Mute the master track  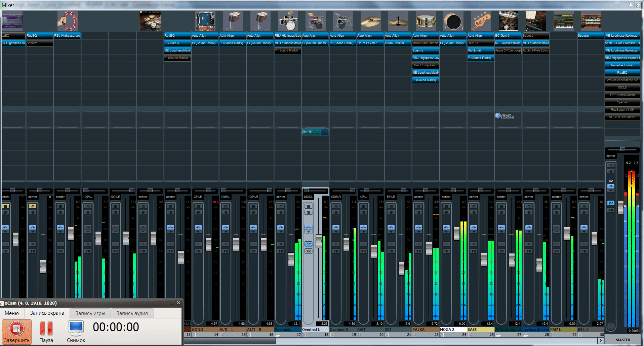[611, 165]
